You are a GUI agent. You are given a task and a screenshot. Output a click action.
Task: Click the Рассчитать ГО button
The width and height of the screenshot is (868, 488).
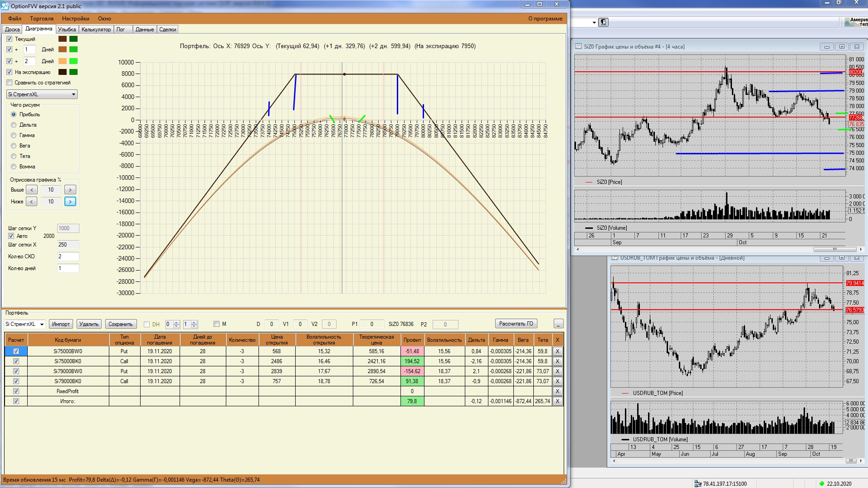[516, 324]
